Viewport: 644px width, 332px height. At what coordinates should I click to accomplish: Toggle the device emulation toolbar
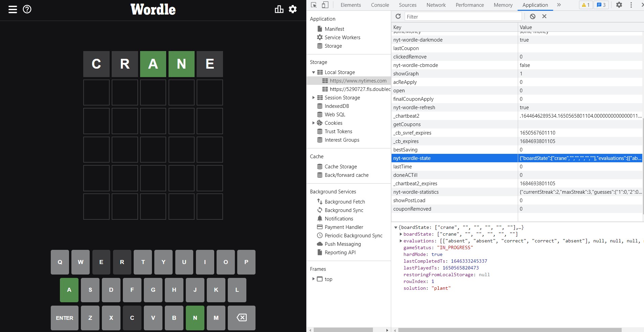click(x=325, y=5)
